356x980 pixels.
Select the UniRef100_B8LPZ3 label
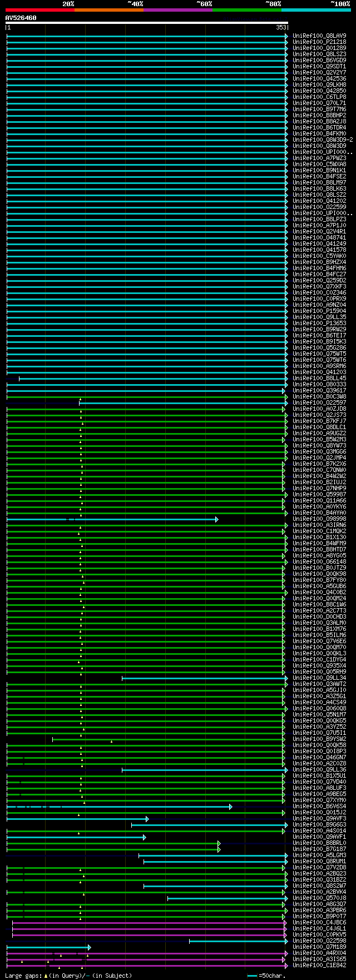[319, 219]
